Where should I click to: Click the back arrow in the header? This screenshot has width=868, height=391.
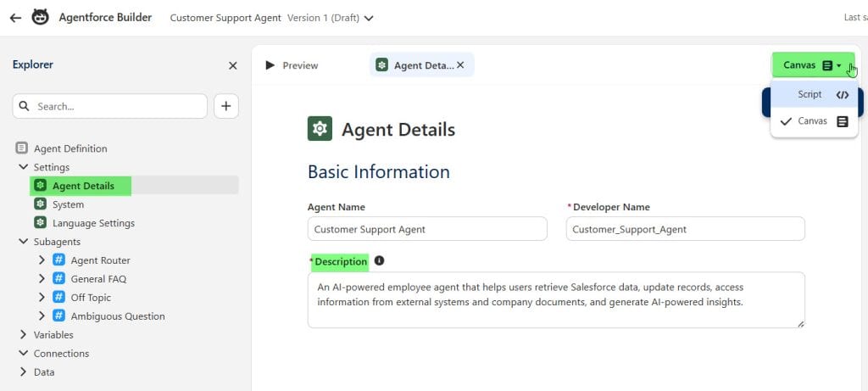tap(15, 18)
